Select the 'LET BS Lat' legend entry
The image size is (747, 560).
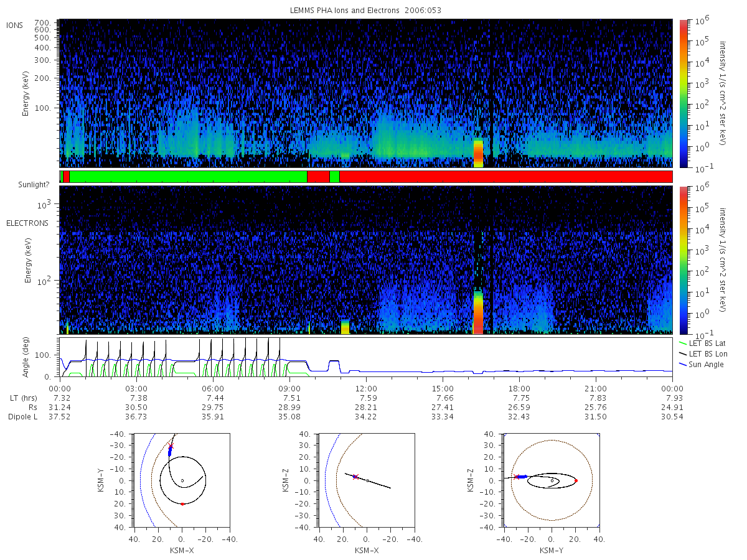(x=701, y=343)
